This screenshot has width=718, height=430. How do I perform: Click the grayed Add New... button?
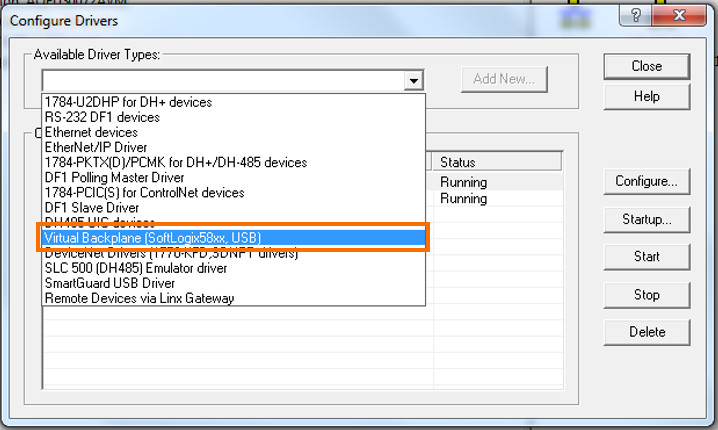click(x=504, y=79)
